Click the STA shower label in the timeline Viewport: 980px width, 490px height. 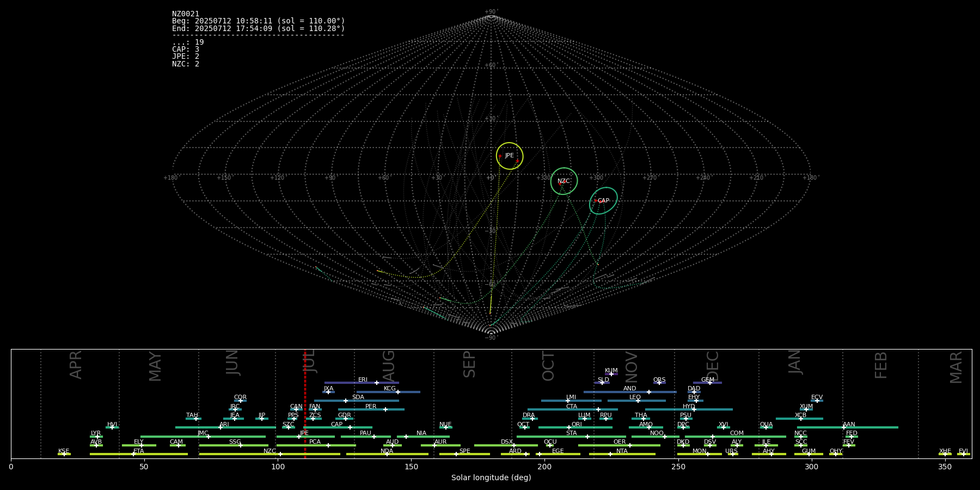pyautogui.click(x=572, y=433)
